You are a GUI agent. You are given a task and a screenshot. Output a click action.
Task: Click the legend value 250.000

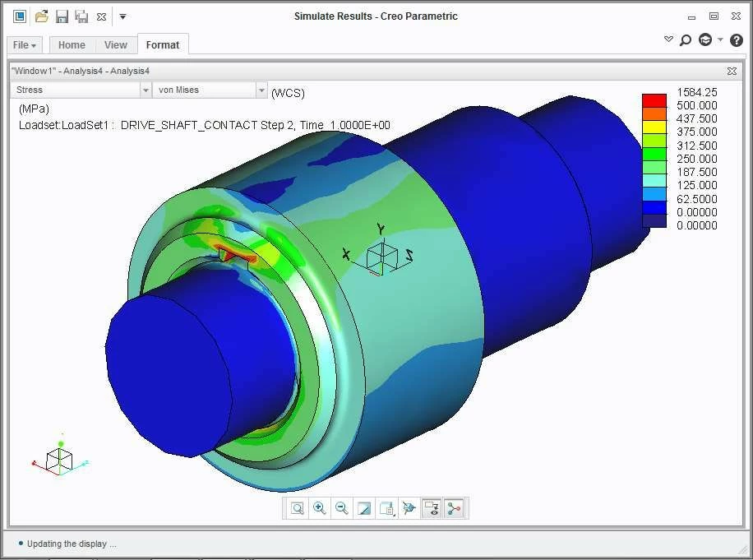click(697, 159)
